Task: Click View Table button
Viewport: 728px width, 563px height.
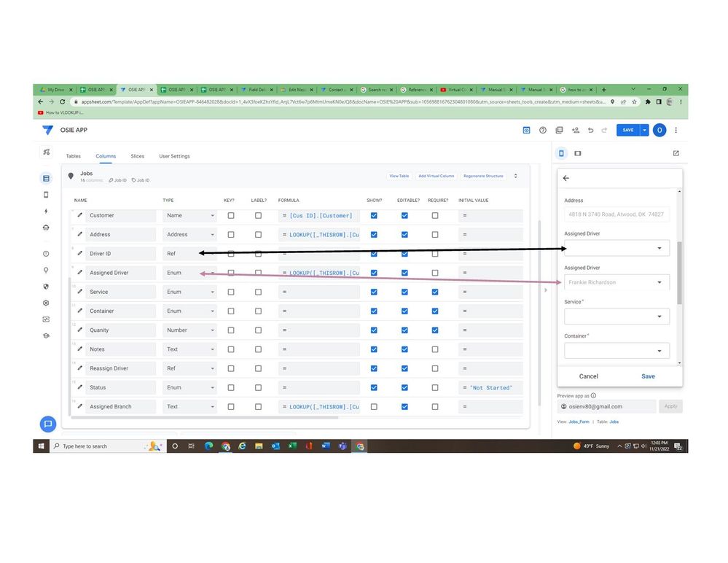Action: [x=399, y=176]
